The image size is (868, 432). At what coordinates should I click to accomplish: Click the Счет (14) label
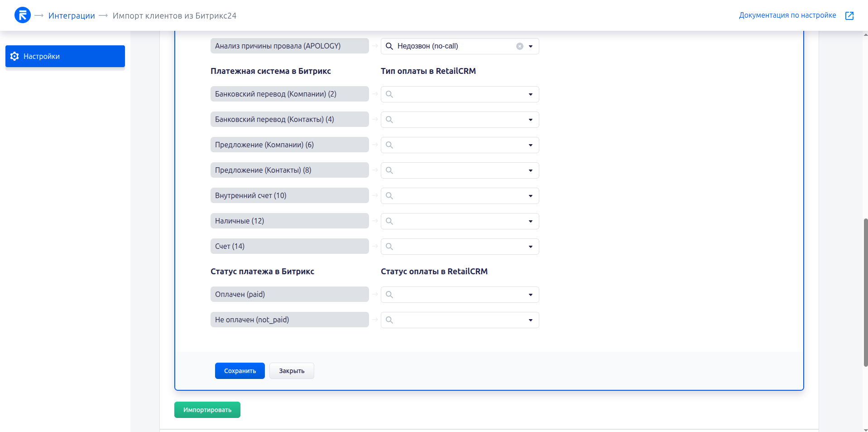coord(290,246)
